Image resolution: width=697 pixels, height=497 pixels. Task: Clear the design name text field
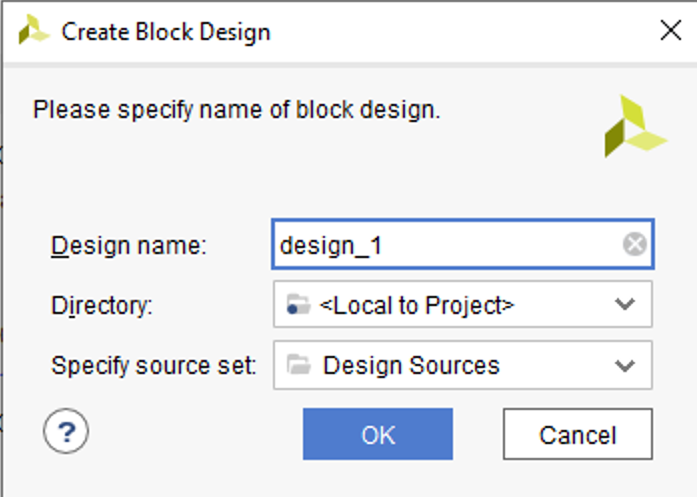click(x=634, y=244)
